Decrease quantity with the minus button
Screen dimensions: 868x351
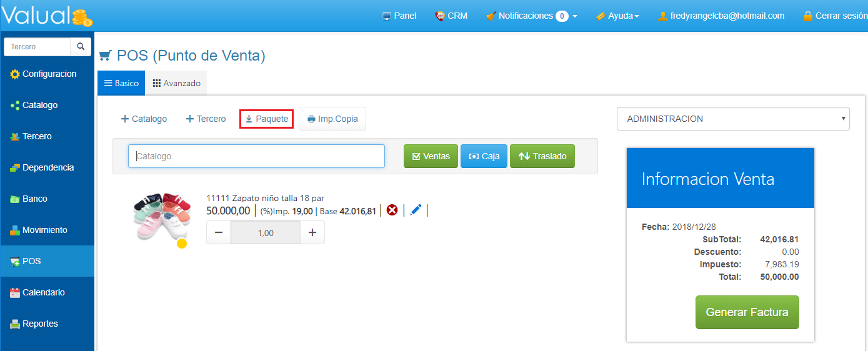coord(219,233)
